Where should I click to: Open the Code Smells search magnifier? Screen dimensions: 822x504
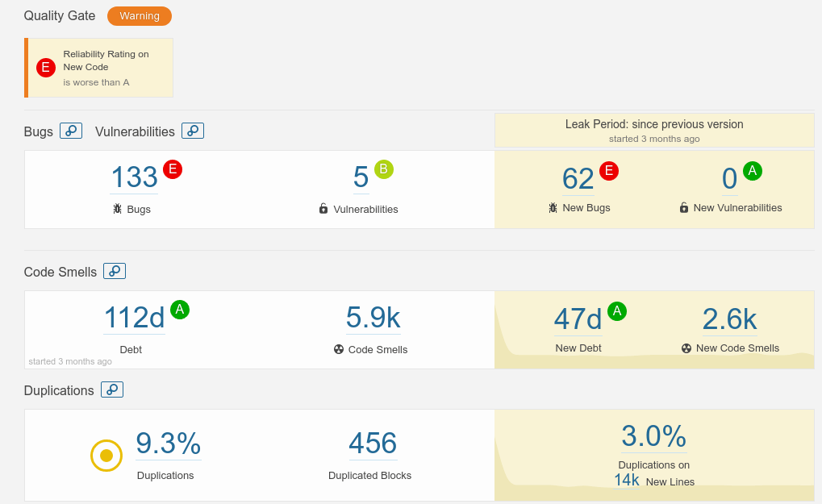click(114, 271)
